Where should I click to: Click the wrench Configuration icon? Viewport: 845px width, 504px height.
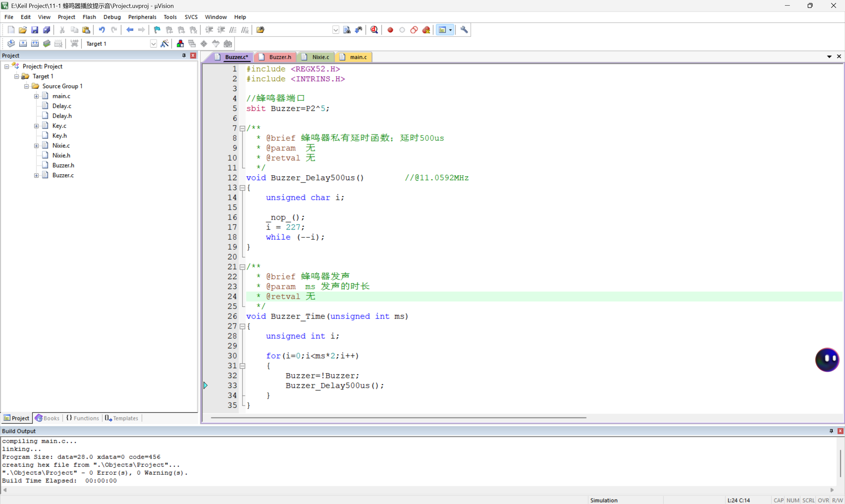(464, 30)
